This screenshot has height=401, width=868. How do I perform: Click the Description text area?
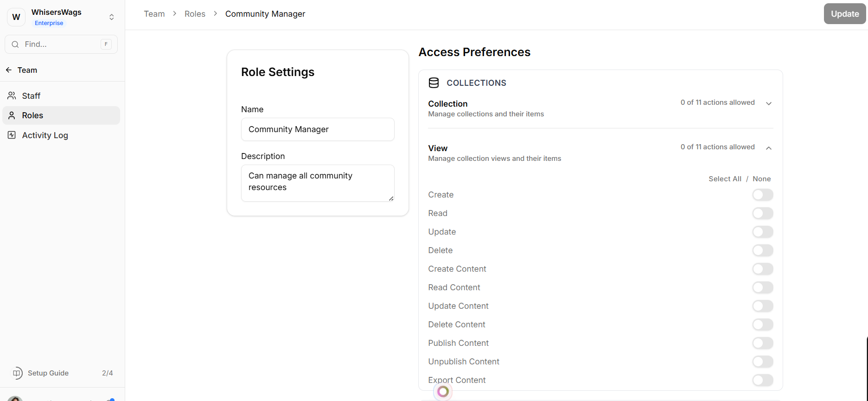pos(318,183)
